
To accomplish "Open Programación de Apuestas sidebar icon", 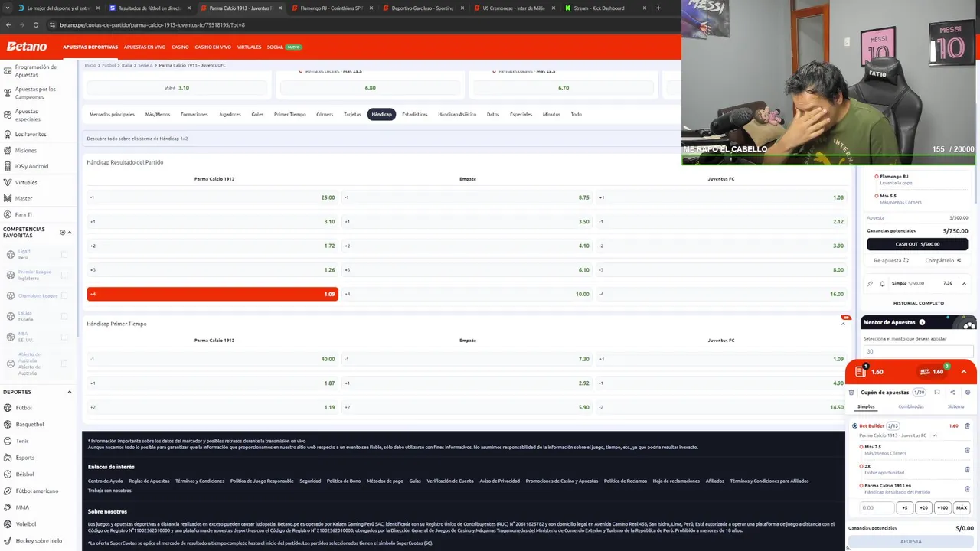I will pos(7,70).
